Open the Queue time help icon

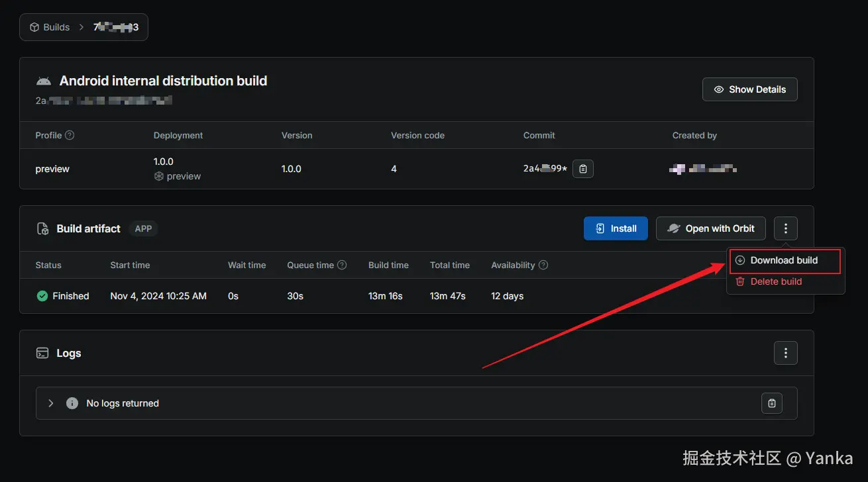342,265
